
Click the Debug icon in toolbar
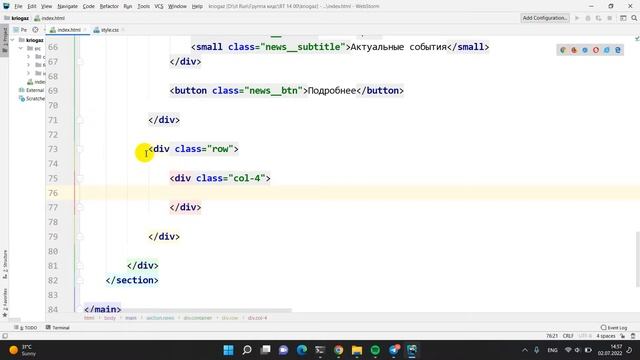click(x=588, y=18)
